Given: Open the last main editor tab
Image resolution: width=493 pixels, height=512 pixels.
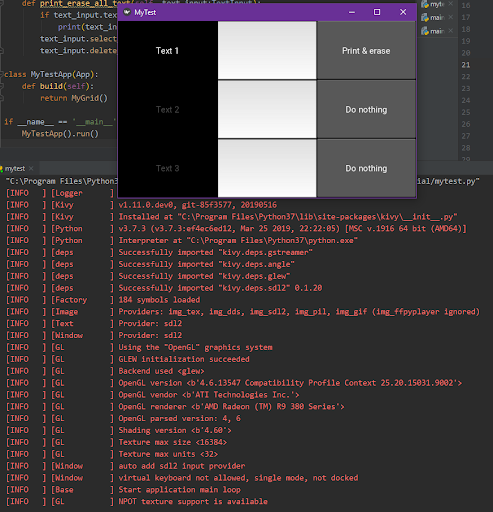Looking at the screenshot, I should click(x=437, y=31).
